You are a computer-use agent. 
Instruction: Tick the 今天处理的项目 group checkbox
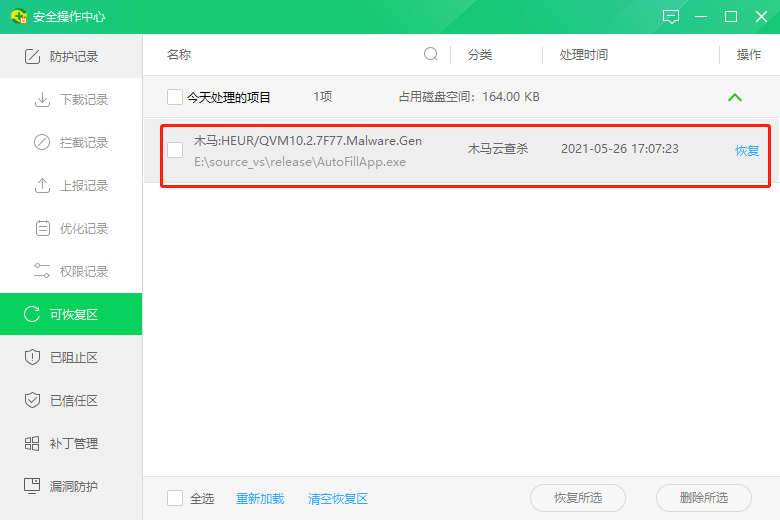click(175, 97)
